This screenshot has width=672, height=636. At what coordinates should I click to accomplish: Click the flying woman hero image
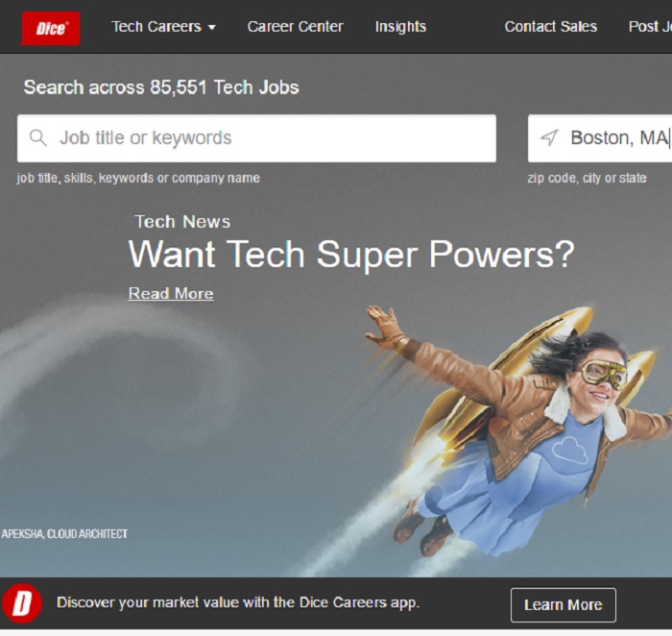point(518,423)
